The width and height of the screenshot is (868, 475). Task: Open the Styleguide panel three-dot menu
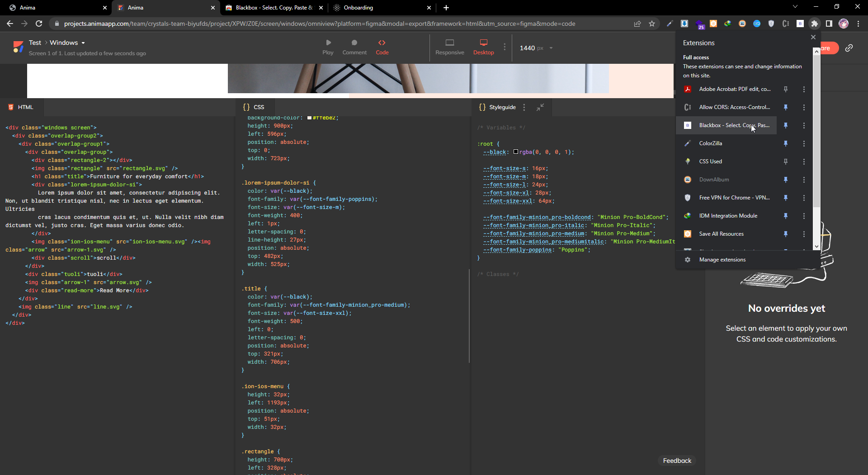coord(524,107)
